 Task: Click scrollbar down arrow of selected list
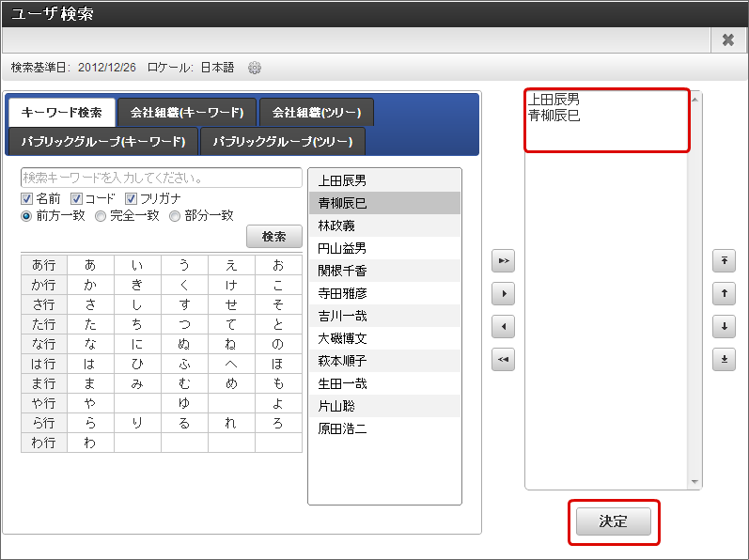click(695, 482)
